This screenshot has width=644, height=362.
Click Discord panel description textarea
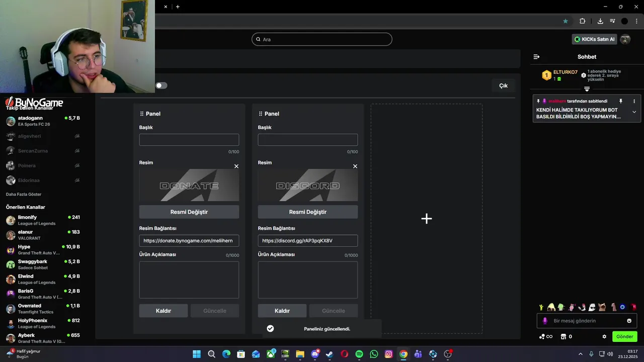pos(308,280)
